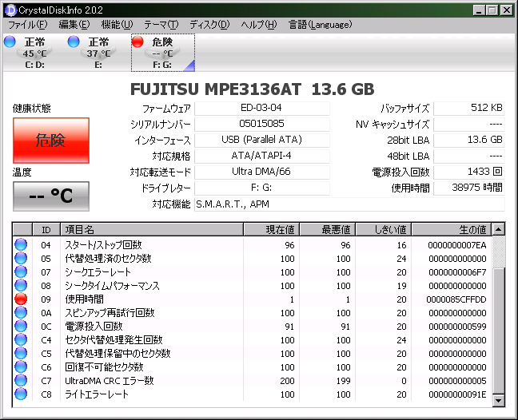Click the blue status icon for ID 08

(21, 285)
